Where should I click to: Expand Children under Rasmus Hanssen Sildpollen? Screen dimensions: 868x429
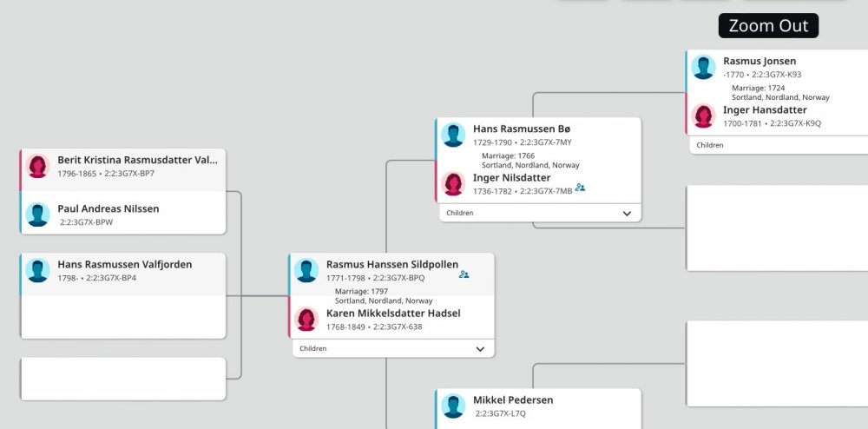[480, 349]
